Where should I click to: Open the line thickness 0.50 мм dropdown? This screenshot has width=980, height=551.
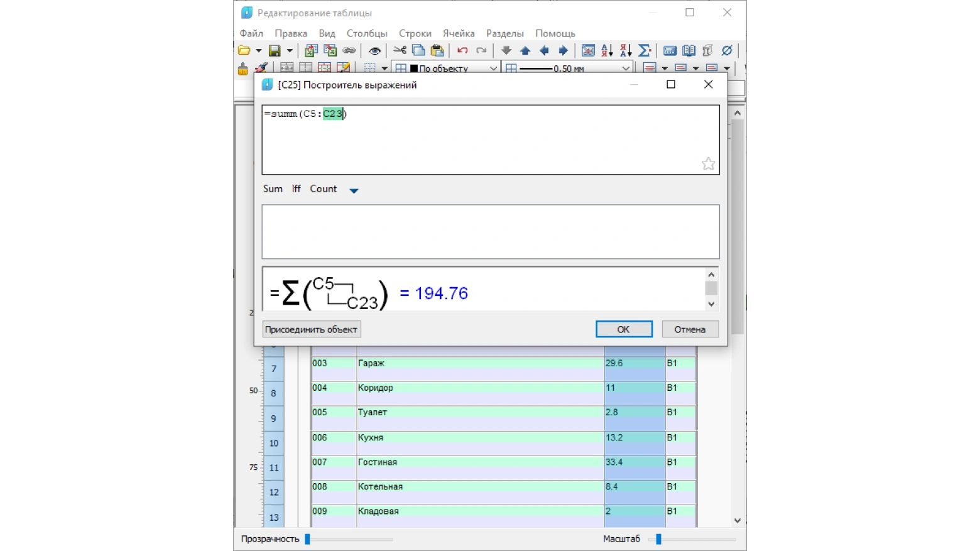click(x=625, y=68)
